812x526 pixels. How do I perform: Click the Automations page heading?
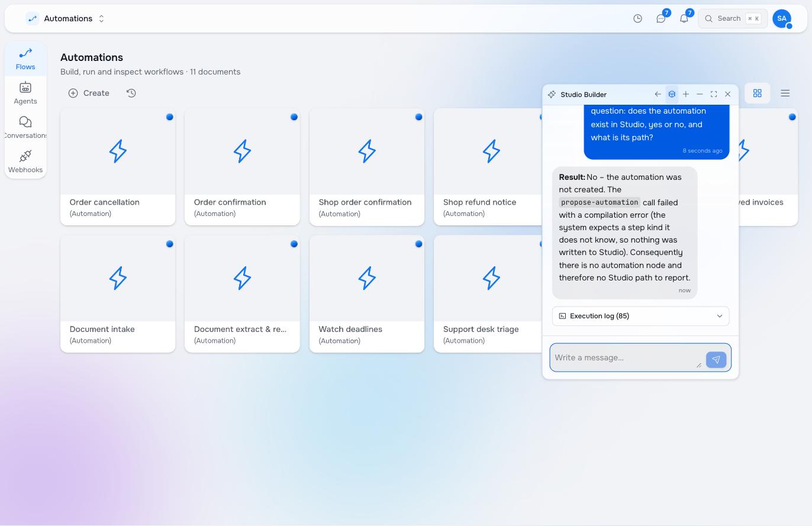click(x=92, y=57)
